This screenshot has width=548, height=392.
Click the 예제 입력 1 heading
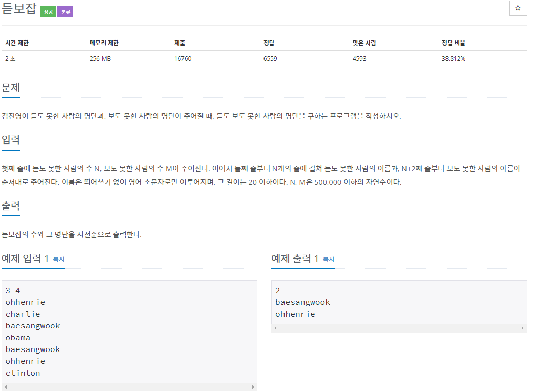[25, 259]
